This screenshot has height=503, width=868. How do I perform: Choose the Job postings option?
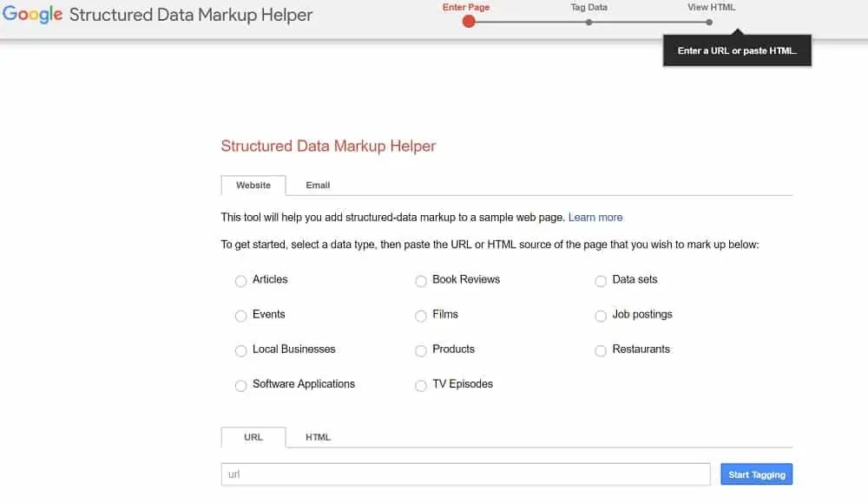601,316
